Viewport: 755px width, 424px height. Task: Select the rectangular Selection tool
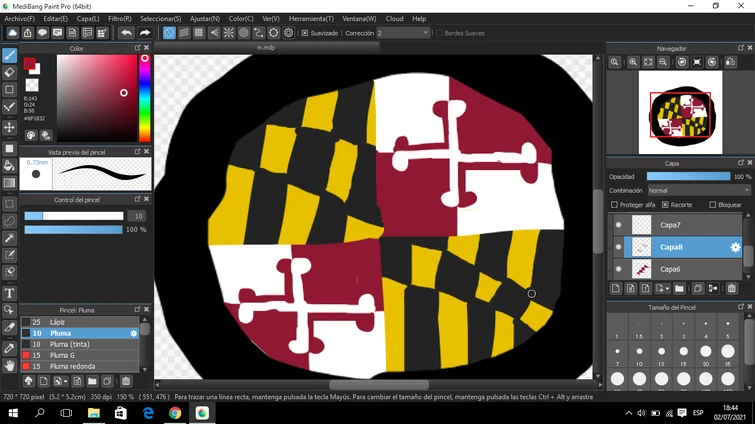click(x=9, y=204)
